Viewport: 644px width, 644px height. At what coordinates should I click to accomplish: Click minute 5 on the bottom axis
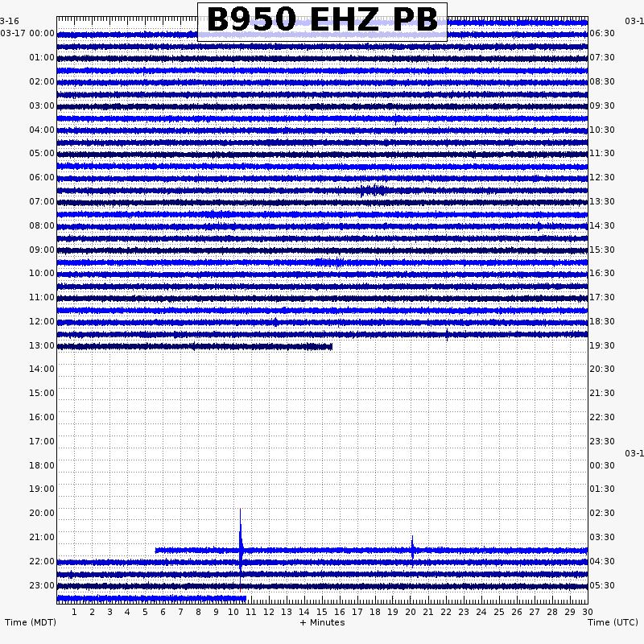tap(145, 612)
